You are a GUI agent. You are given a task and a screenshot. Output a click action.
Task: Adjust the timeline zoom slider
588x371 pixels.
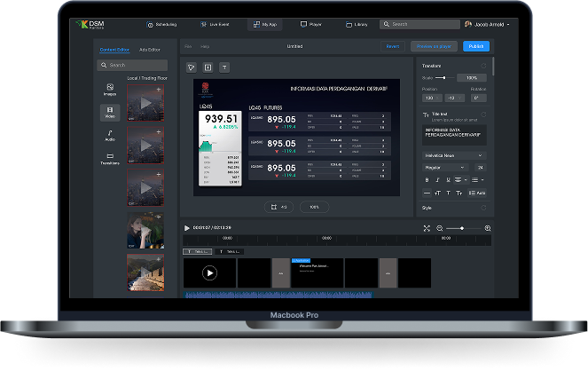click(463, 228)
